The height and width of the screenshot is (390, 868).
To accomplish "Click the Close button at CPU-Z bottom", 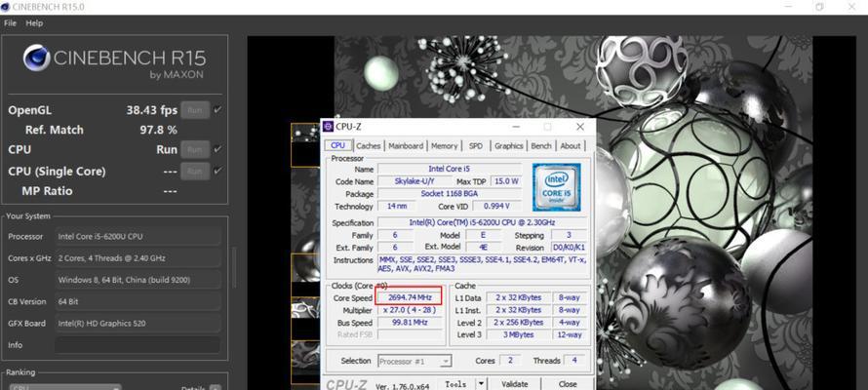I will click(x=568, y=383).
